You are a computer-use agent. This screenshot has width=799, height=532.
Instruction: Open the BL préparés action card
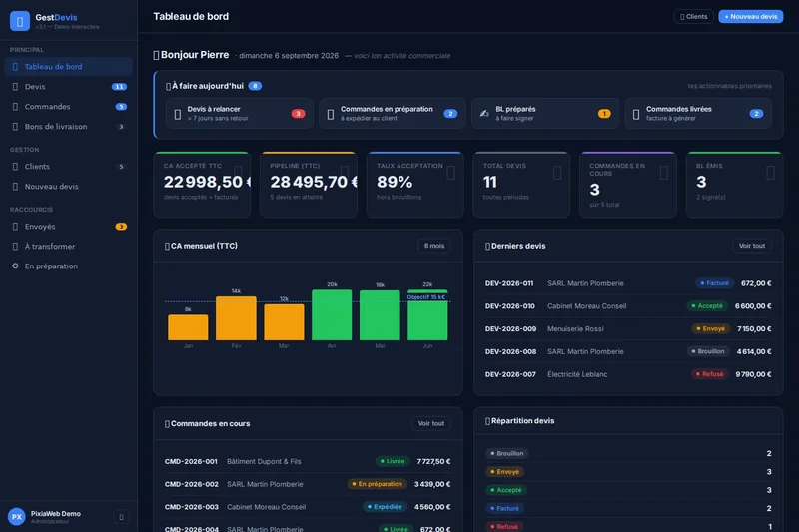pos(545,113)
